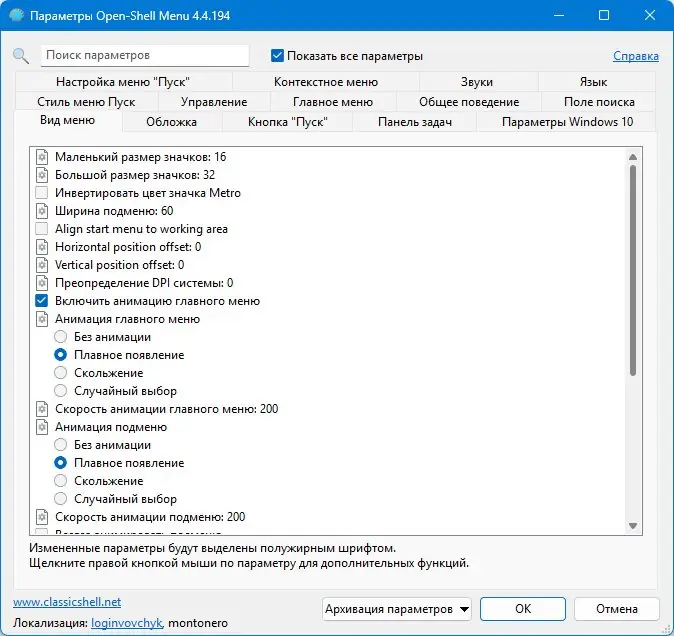Click the Отмена button
This screenshot has height=636, width=674.
click(616, 609)
